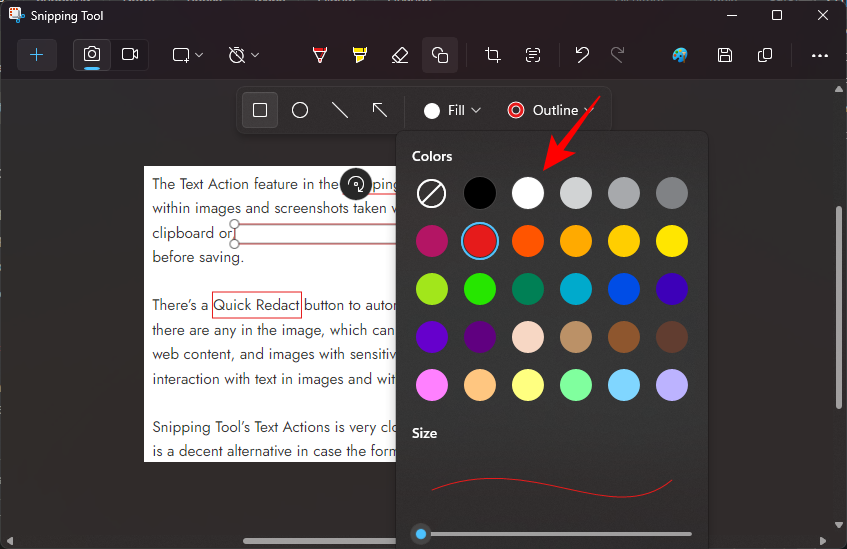The height and width of the screenshot is (549, 847).
Task: Switch to video recording mode
Action: (x=130, y=55)
